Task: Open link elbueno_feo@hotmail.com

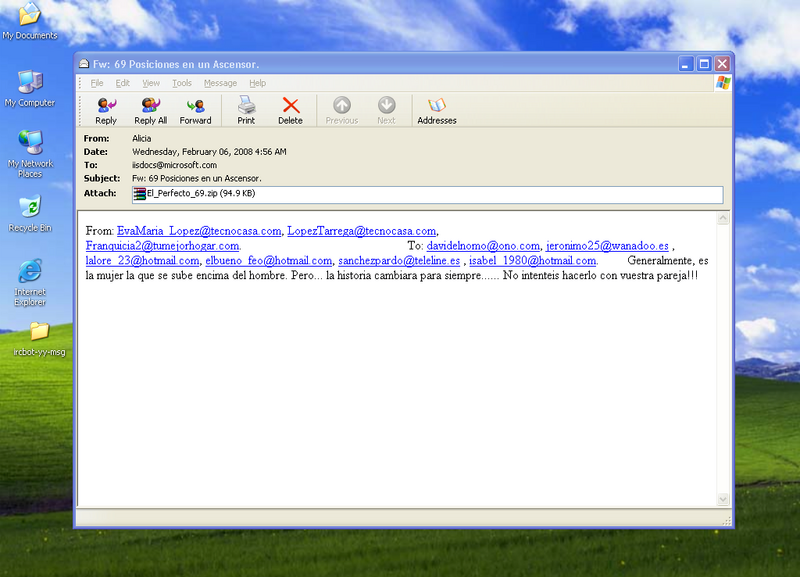Action: tap(268, 261)
